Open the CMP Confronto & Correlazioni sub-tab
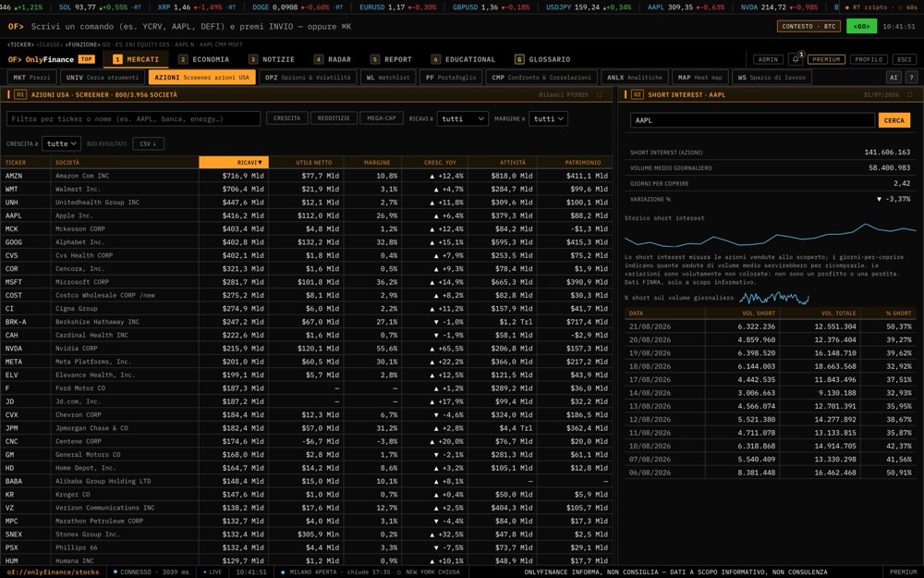Viewport: 924px width, 578px height. [541, 78]
